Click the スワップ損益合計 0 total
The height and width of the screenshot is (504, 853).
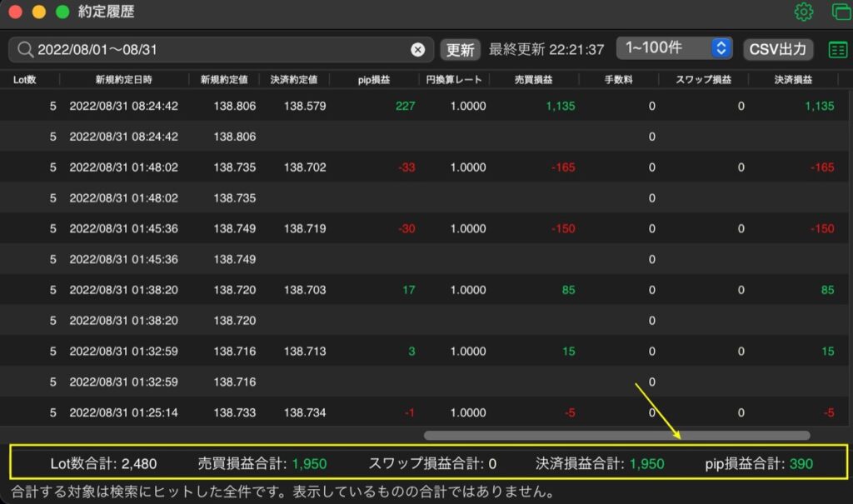tap(432, 464)
